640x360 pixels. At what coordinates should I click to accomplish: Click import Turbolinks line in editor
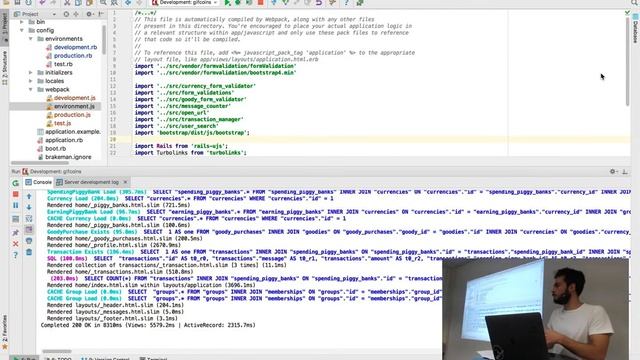coord(191,153)
